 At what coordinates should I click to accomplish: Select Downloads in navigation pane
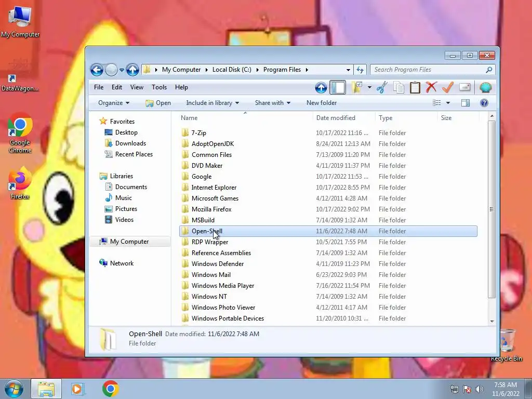click(x=125, y=143)
